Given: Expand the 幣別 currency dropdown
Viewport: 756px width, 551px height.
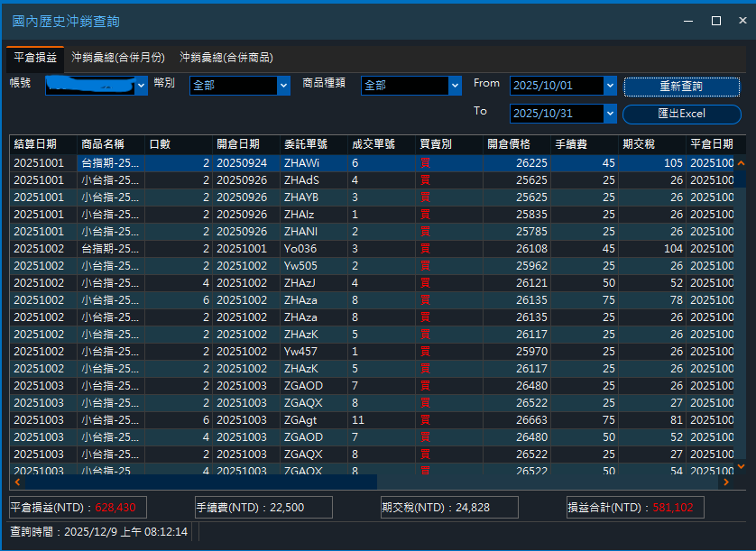Looking at the screenshot, I should tap(284, 86).
